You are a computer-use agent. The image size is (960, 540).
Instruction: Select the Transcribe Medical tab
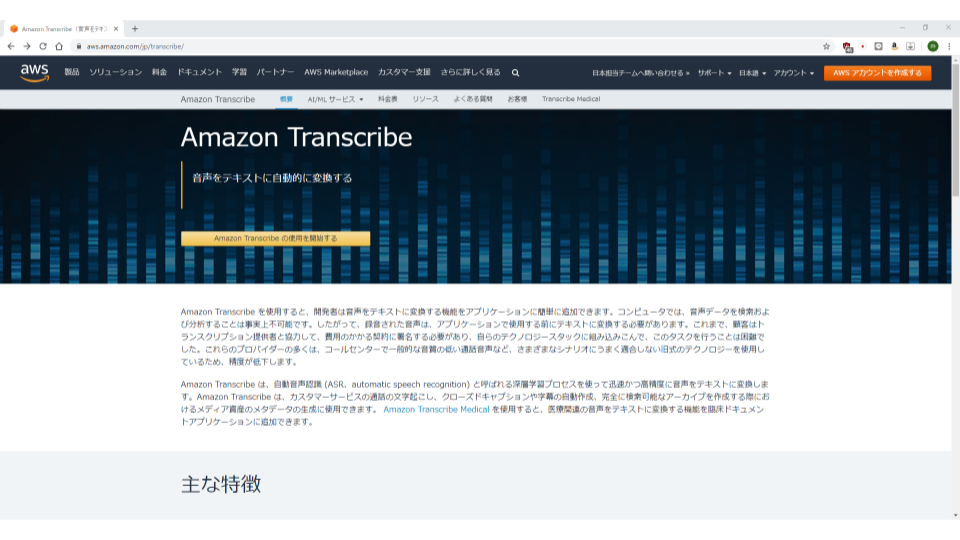(x=571, y=99)
